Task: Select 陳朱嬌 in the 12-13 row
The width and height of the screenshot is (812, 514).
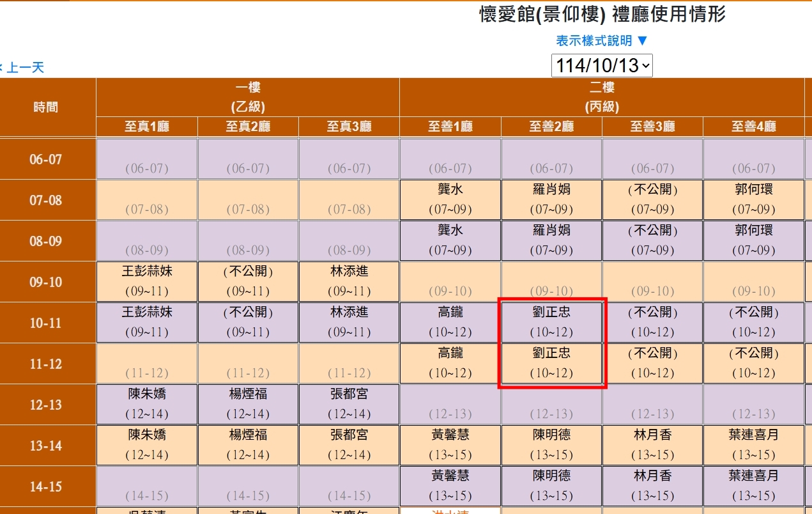Action: coord(147,394)
